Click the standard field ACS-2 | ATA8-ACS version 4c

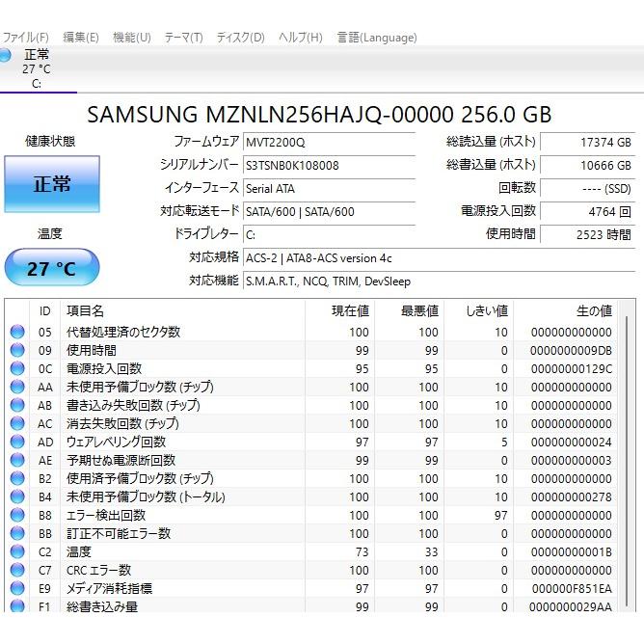coord(439,258)
